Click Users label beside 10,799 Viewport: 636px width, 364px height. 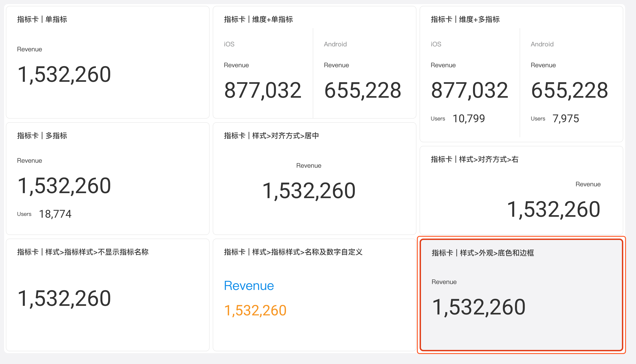[x=438, y=119]
